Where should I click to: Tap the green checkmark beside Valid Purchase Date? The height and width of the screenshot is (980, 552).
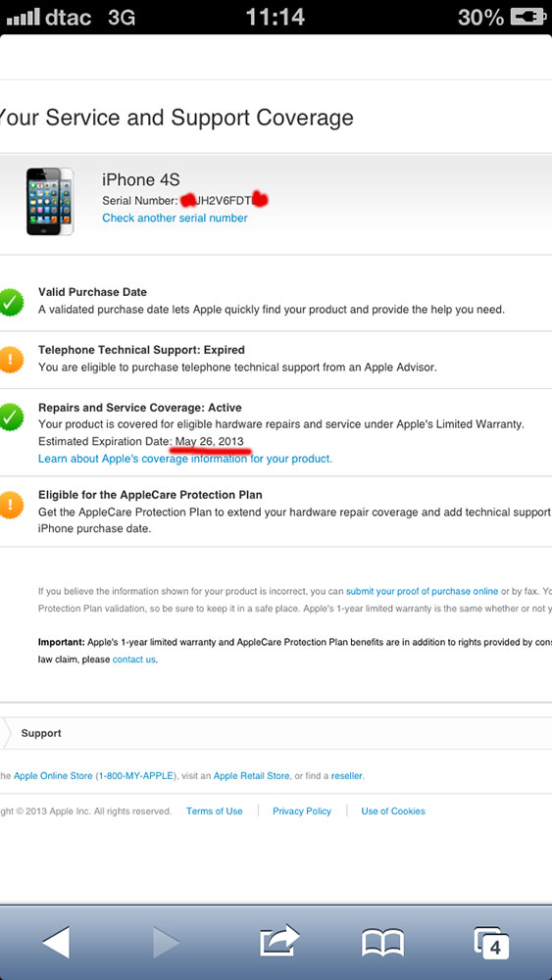coord(11,302)
